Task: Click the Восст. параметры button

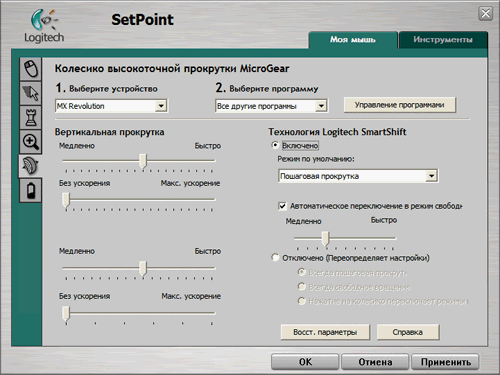Action: point(325,332)
